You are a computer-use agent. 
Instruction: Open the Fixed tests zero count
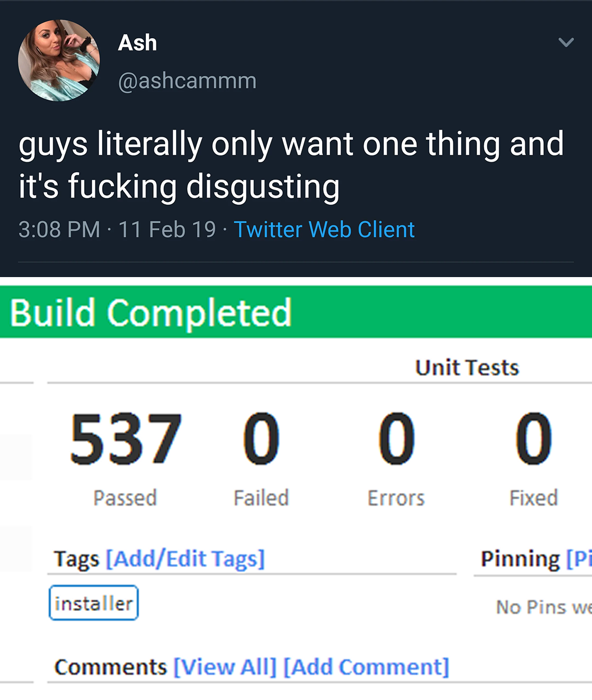pos(534,439)
